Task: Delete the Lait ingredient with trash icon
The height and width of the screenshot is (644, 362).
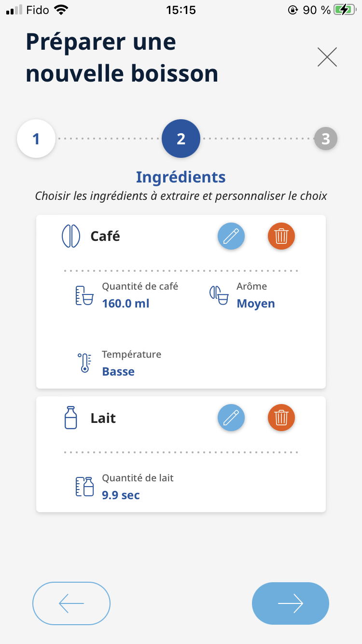Action: point(281,418)
